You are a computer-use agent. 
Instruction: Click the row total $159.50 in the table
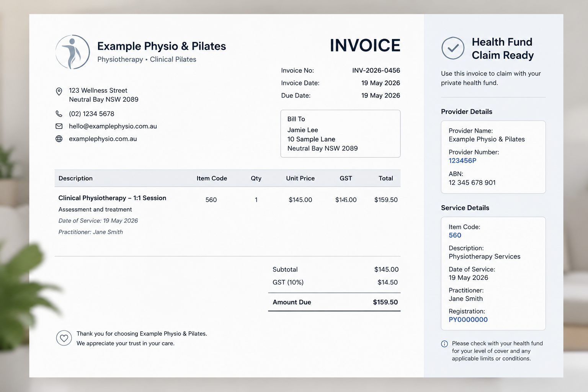click(386, 200)
